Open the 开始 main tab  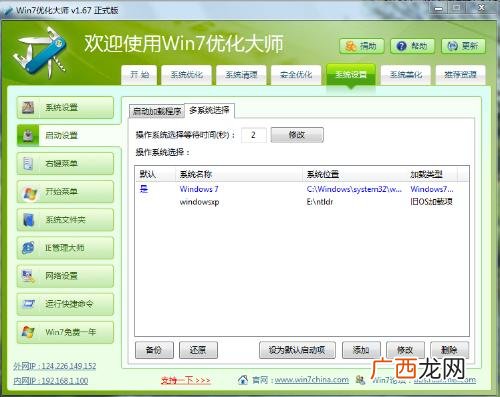tap(139, 75)
